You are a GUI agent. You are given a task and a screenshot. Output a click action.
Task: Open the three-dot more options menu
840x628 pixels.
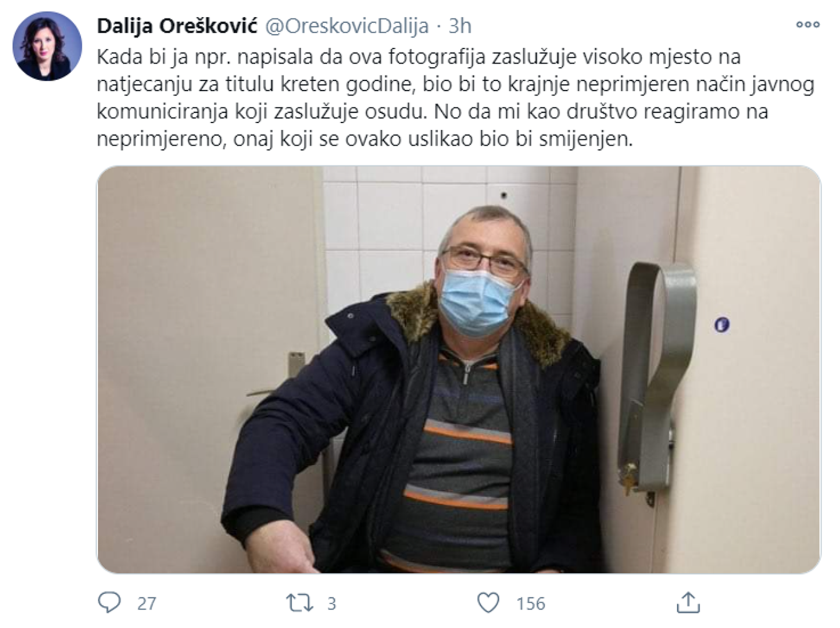807,24
